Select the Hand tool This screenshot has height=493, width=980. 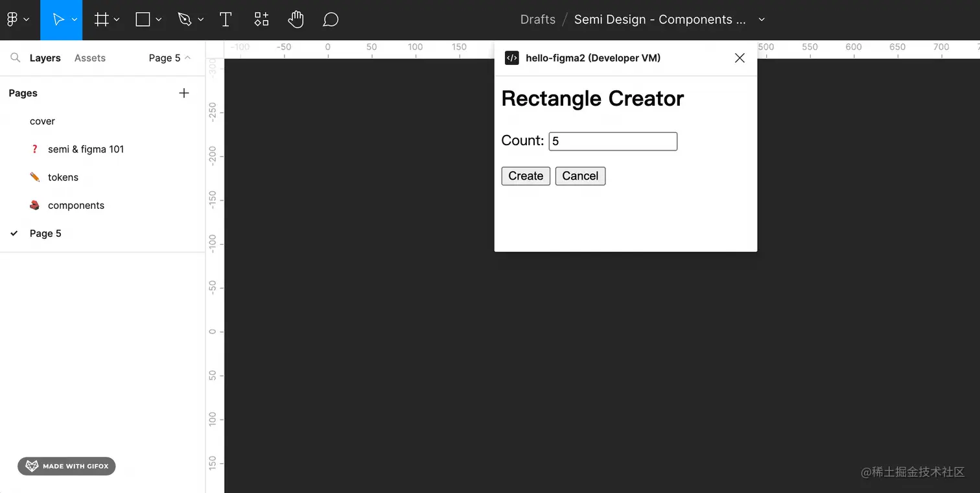(296, 19)
